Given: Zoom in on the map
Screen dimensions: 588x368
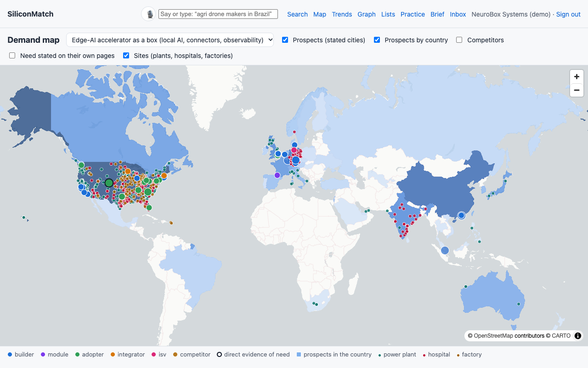Looking at the screenshot, I should point(577,77).
